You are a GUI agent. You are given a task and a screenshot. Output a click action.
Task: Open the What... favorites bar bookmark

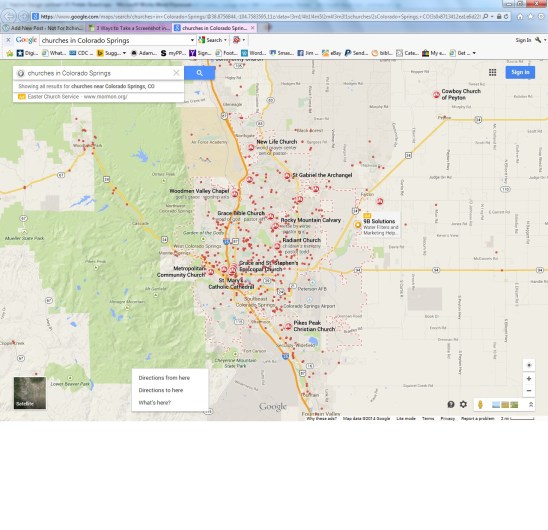pos(53,53)
